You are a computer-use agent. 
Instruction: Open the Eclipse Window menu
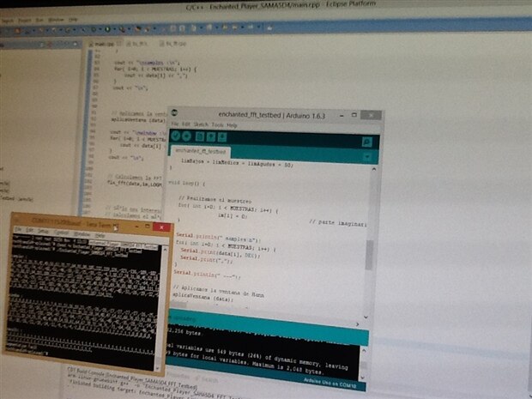(56, 20)
